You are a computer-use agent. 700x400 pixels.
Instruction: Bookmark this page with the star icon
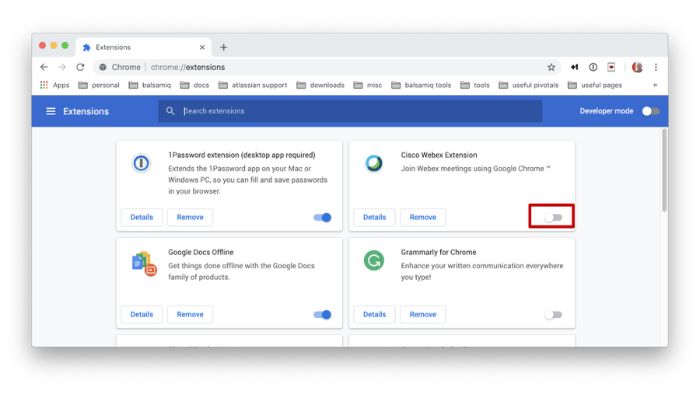551,67
